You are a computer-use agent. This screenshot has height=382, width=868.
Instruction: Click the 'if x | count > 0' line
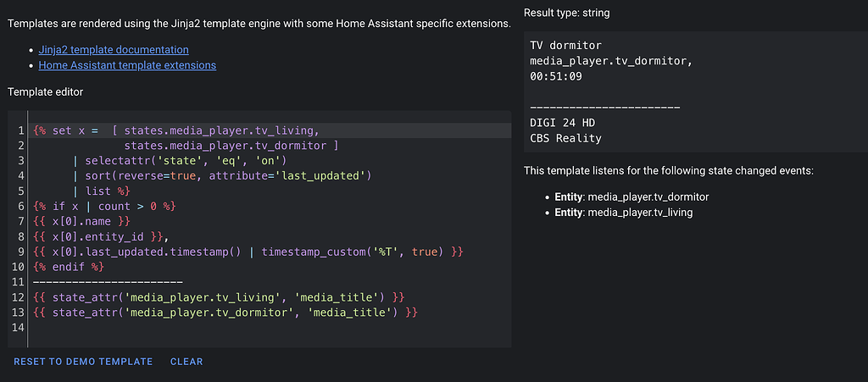pos(104,206)
